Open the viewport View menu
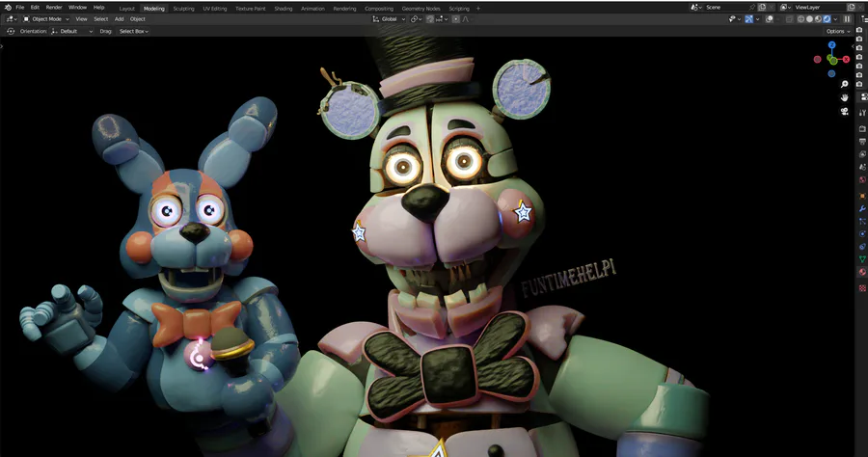 pos(81,19)
